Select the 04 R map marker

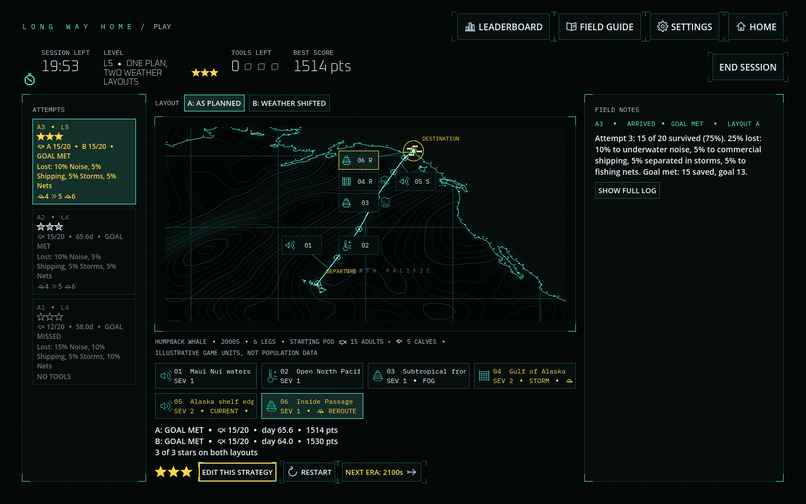[x=359, y=182]
